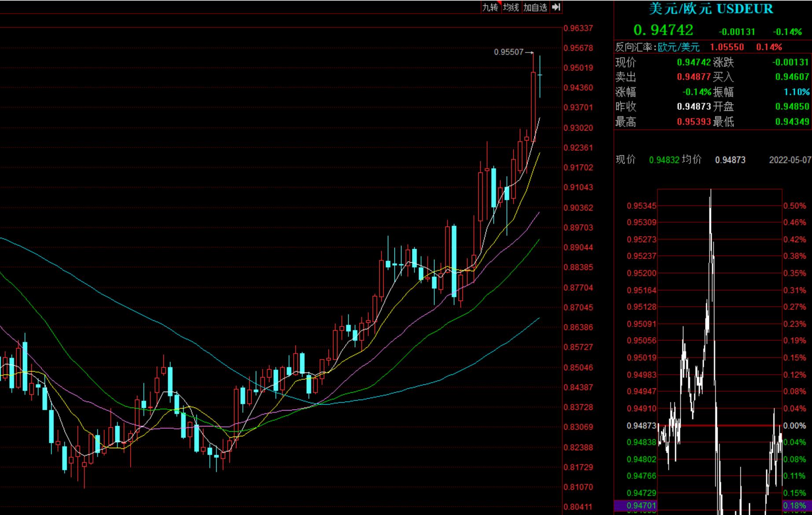812x515 pixels.
Task: Toggle the 九转 indicator button
Action: point(490,7)
